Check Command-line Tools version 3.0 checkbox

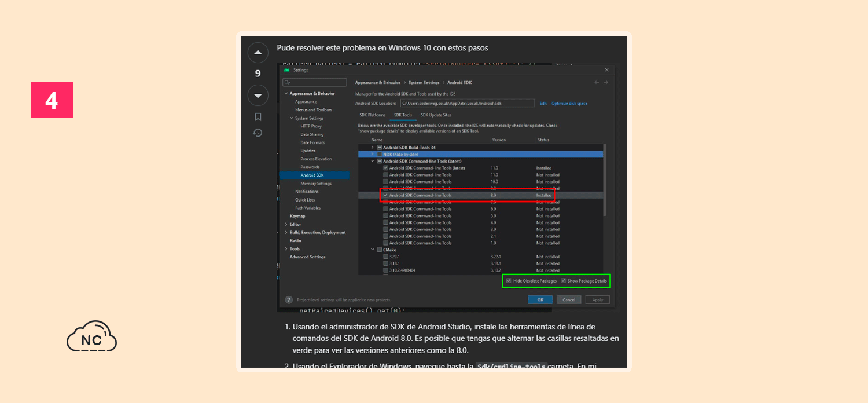click(386, 229)
